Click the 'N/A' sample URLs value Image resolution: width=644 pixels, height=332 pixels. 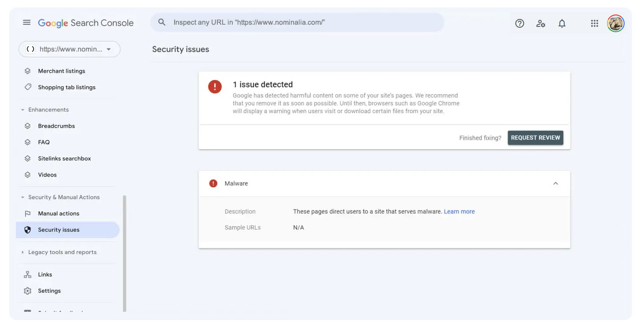pos(298,228)
